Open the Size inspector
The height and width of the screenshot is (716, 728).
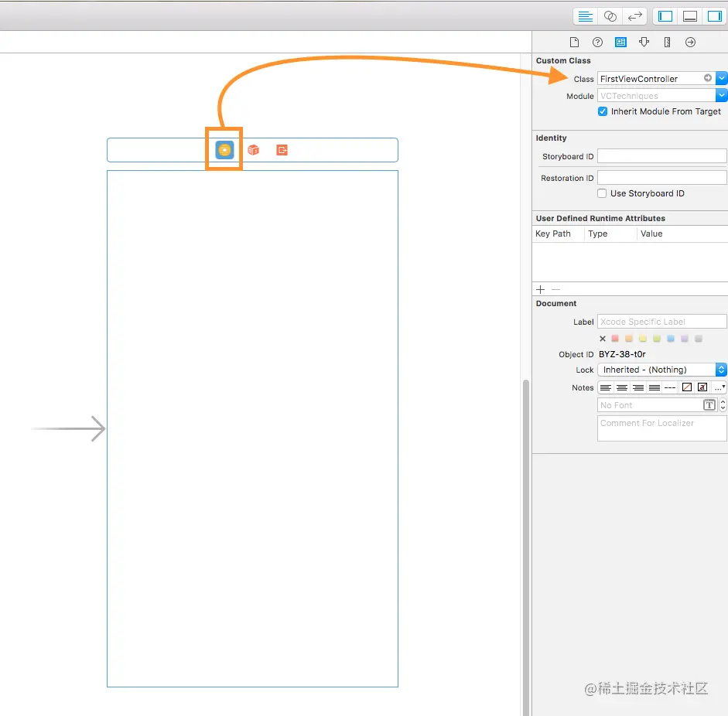(667, 43)
